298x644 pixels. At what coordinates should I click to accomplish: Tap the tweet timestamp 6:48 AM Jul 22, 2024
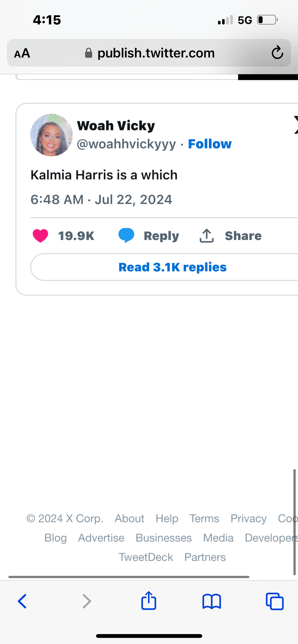[x=101, y=199]
